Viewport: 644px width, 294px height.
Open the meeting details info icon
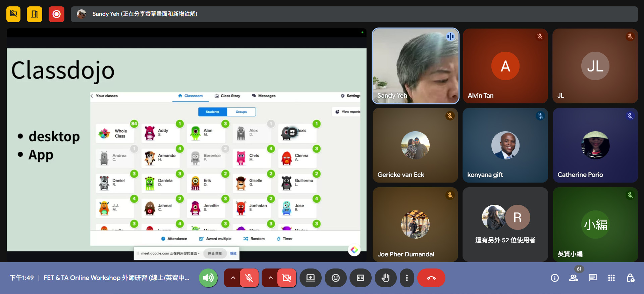(554, 278)
